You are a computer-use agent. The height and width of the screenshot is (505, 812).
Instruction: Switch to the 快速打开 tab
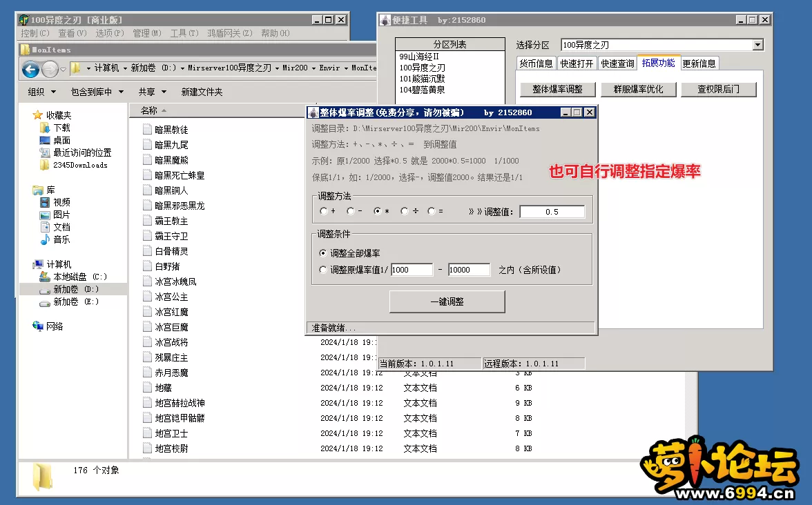(x=577, y=63)
